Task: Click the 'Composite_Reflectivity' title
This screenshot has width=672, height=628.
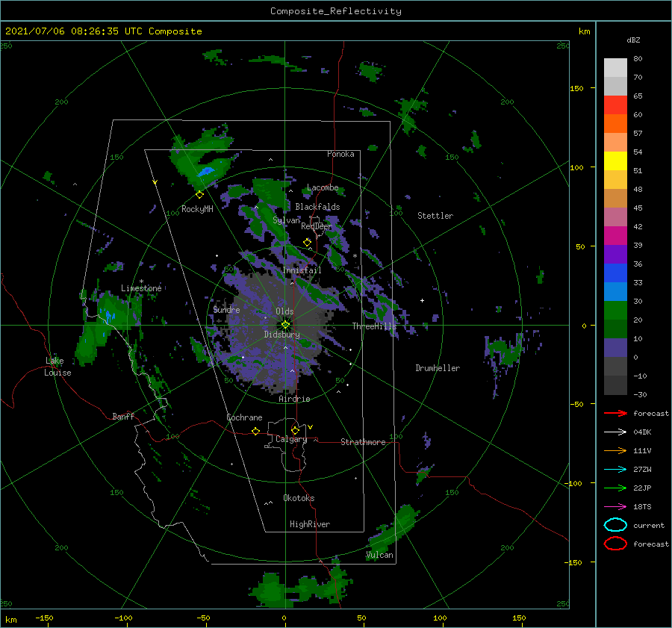Action: pos(336,11)
